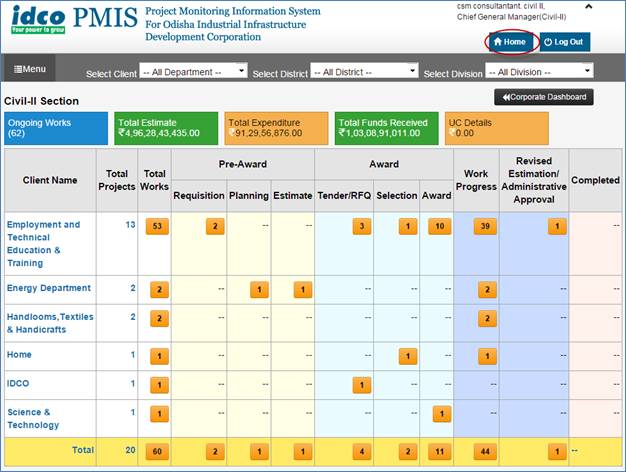Click the Tender/RFQ column header
The image size is (626, 472).
coord(344,196)
